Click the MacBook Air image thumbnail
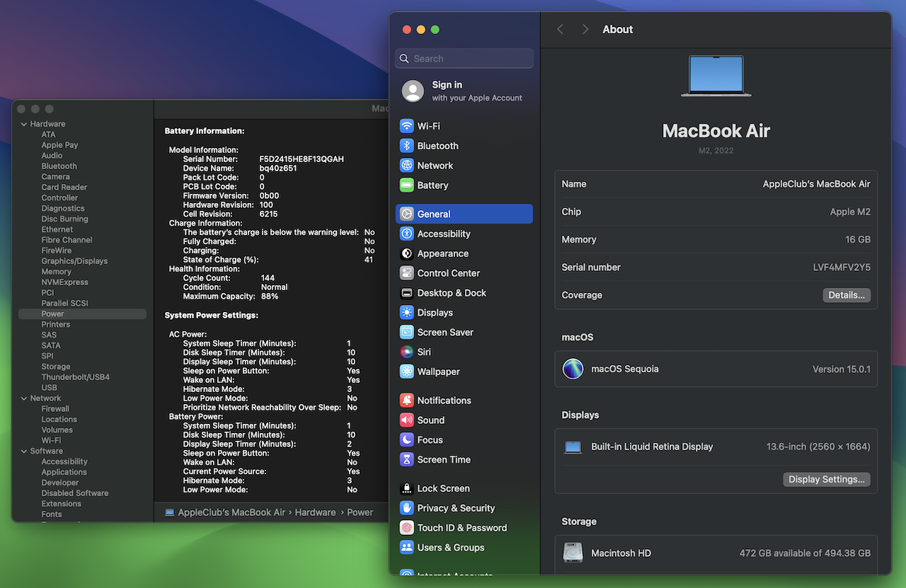Screen dimensions: 906x588 coord(716,76)
